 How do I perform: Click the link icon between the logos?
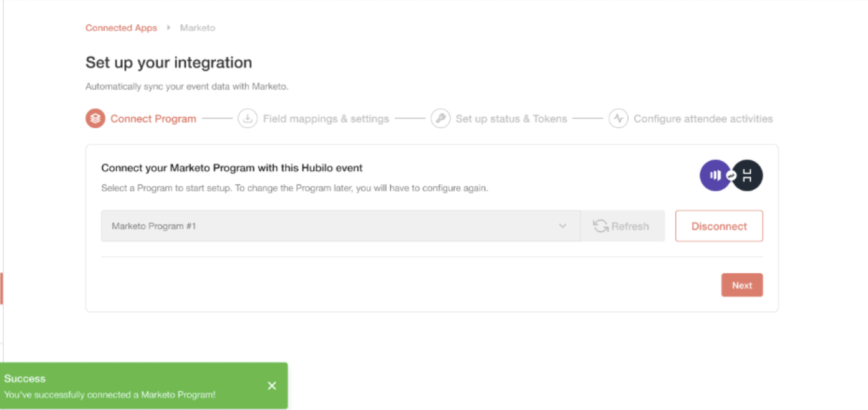[x=731, y=176]
